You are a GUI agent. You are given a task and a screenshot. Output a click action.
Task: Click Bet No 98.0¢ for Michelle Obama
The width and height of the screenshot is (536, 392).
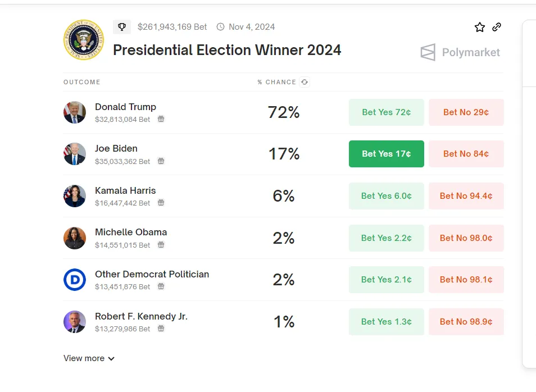[x=466, y=238]
